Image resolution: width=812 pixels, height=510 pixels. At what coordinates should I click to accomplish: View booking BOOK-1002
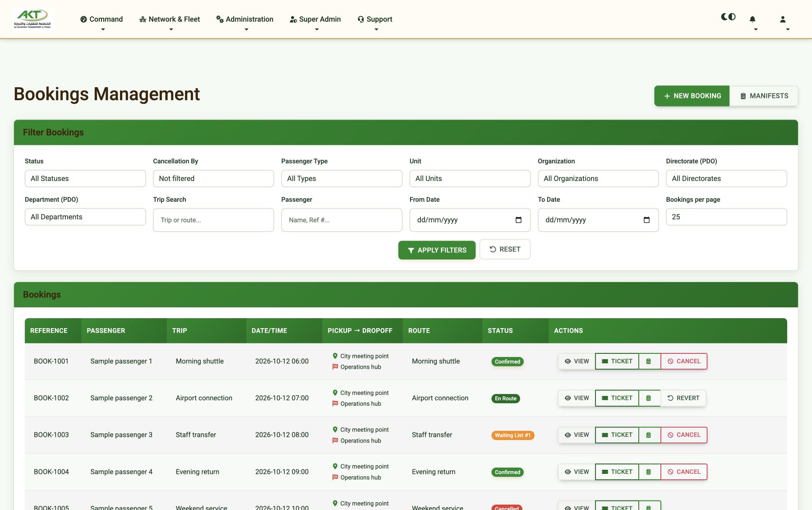577,398
